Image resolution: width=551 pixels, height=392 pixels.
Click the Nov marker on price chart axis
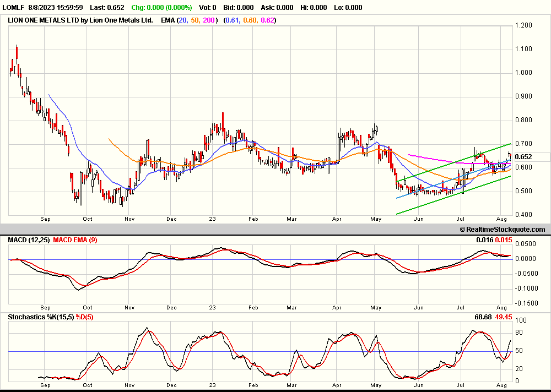[x=129, y=219]
